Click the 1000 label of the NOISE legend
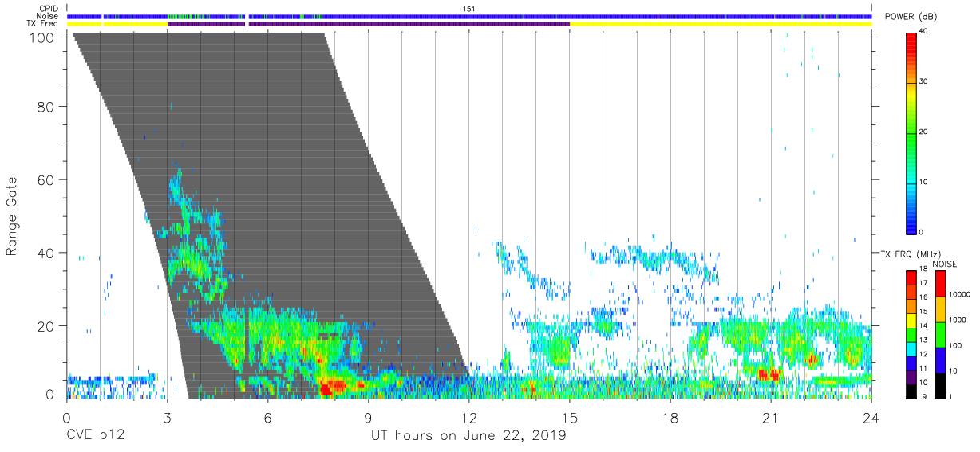Image resolution: width=980 pixels, height=452 pixels. (x=958, y=320)
